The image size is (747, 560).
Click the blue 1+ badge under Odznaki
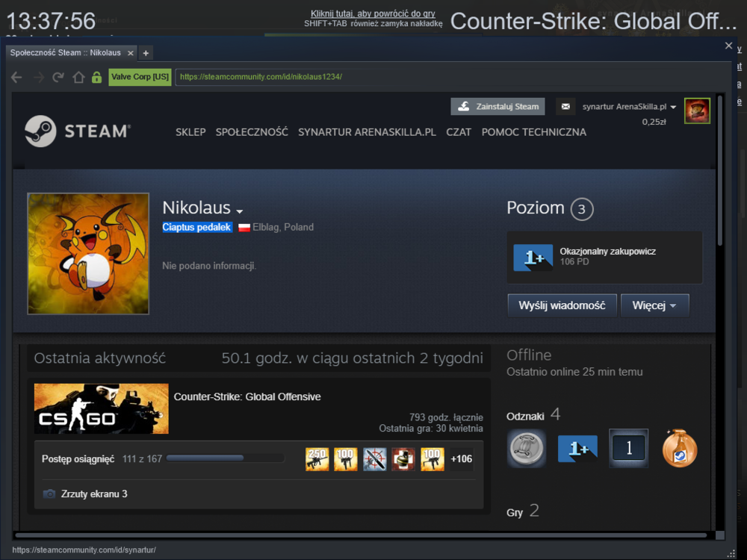577,448
